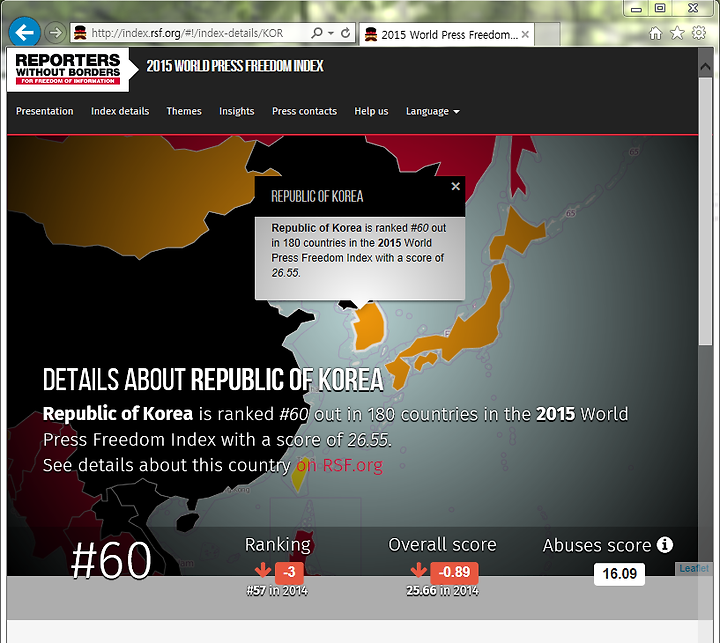Open the Insights menu item
The width and height of the screenshot is (720, 643).
236,111
